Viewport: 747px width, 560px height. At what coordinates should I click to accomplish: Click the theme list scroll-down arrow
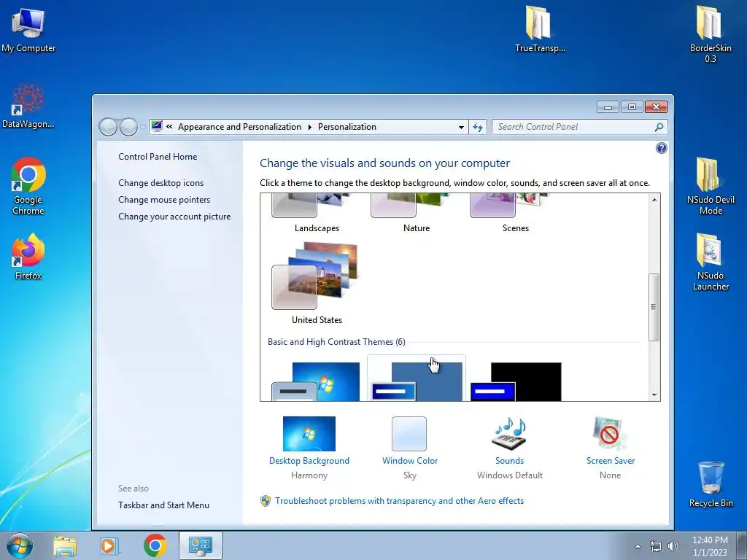[x=654, y=394]
